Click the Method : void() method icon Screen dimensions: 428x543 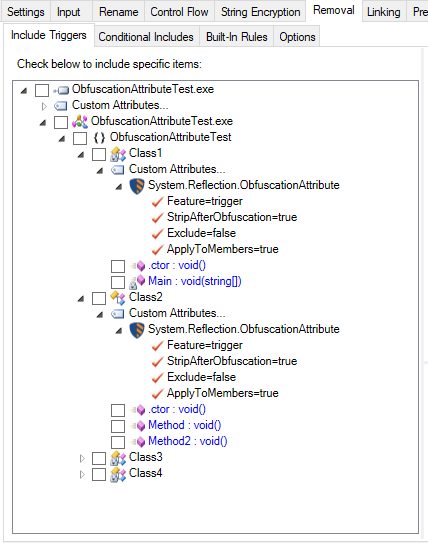click(138, 426)
